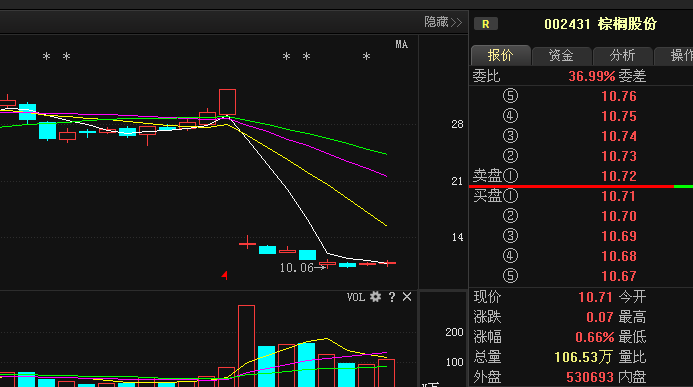Switch to the 资金 tab
The width and height of the screenshot is (693, 387).
561,56
